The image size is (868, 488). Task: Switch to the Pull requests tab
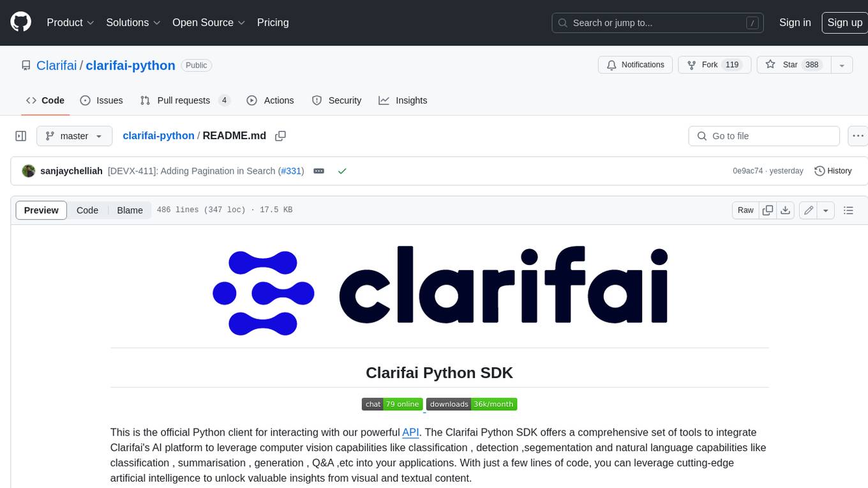[x=184, y=100]
